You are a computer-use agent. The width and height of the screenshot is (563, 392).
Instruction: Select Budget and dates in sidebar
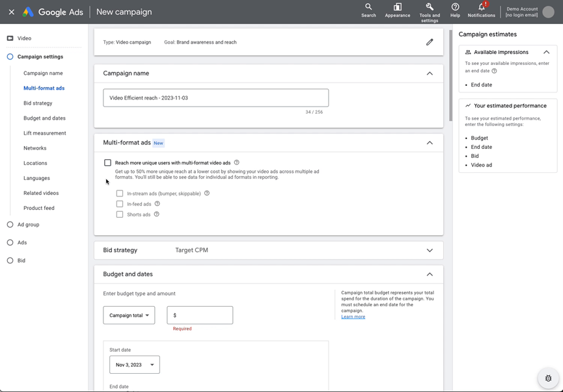tap(44, 118)
